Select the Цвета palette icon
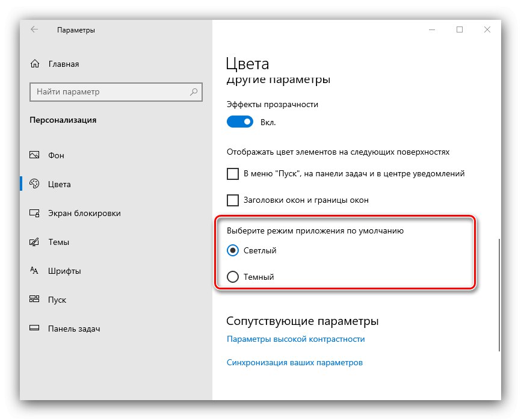 coord(35,184)
